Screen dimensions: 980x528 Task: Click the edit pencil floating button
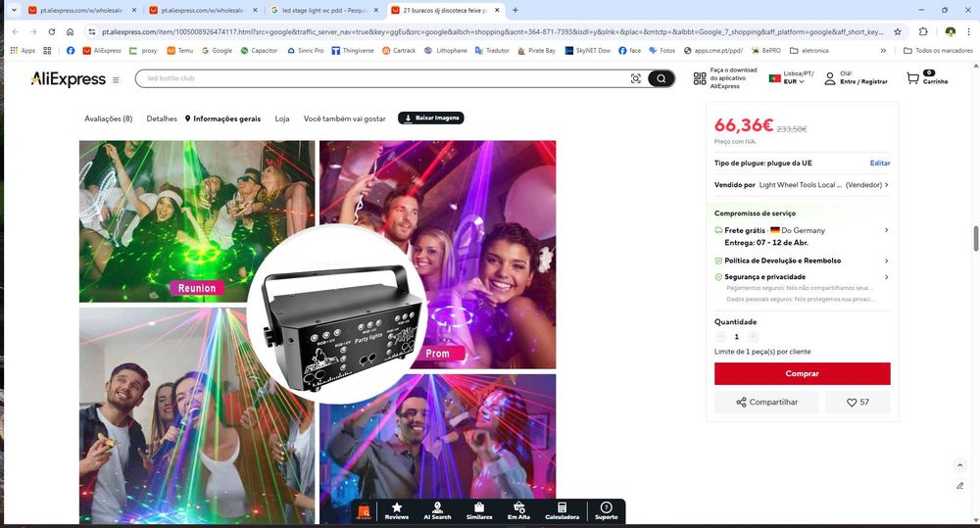(959, 486)
